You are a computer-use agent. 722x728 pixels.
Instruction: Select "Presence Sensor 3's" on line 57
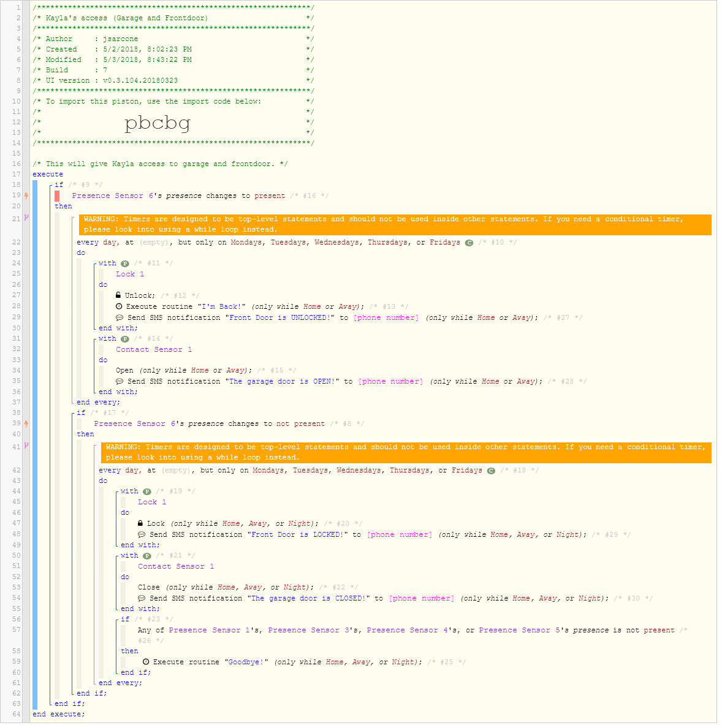click(313, 631)
